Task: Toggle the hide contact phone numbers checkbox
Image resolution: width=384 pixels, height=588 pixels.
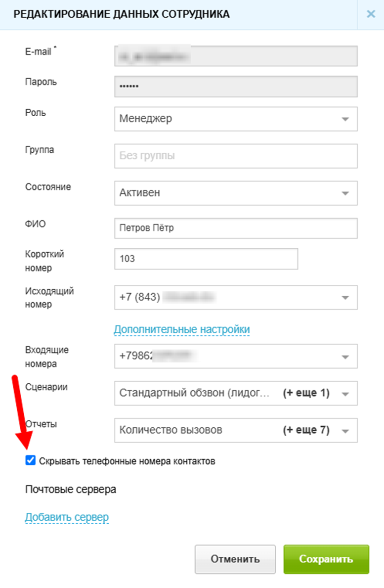Action: (31, 461)
